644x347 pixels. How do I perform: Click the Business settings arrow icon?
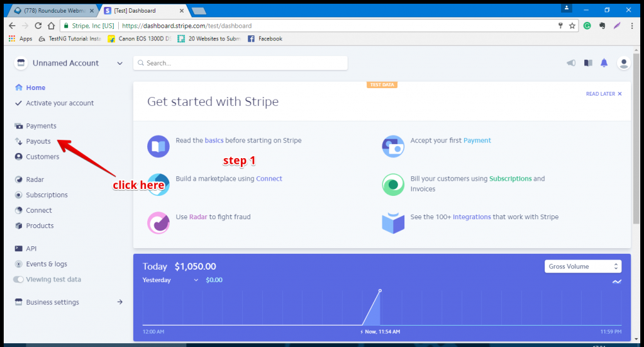(120, 302)
